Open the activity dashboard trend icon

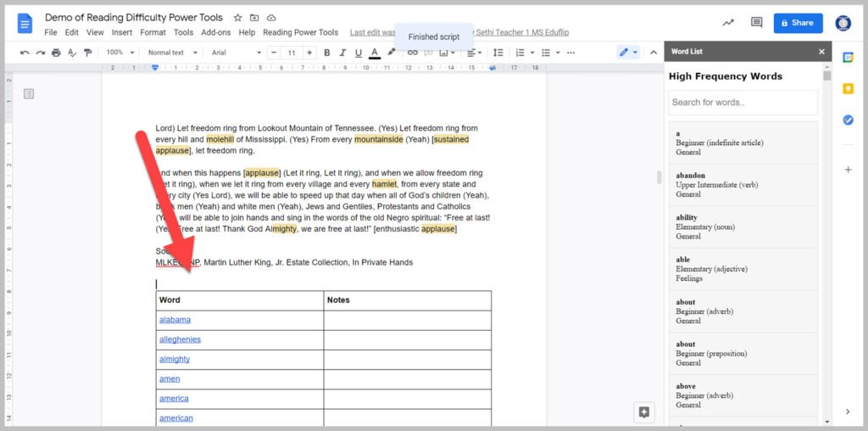tap(728, 23)
